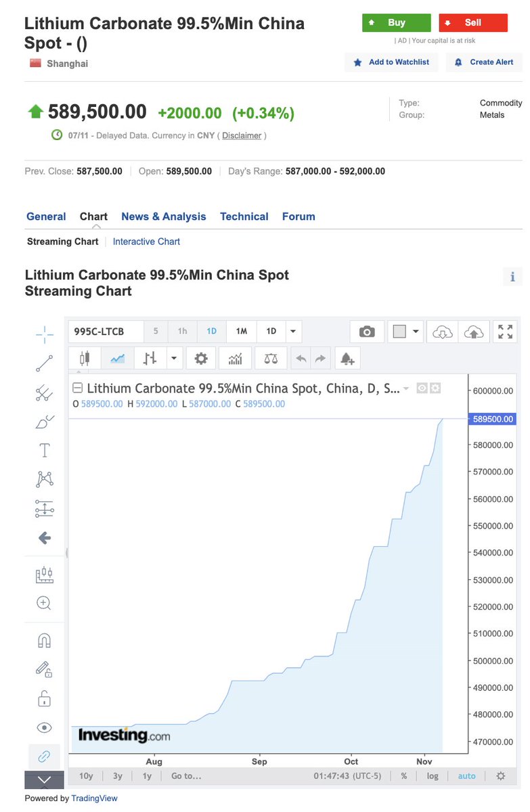Click the symbol field 995C-LTCB
The image size is (530, 812).
(x=106, y=332)
